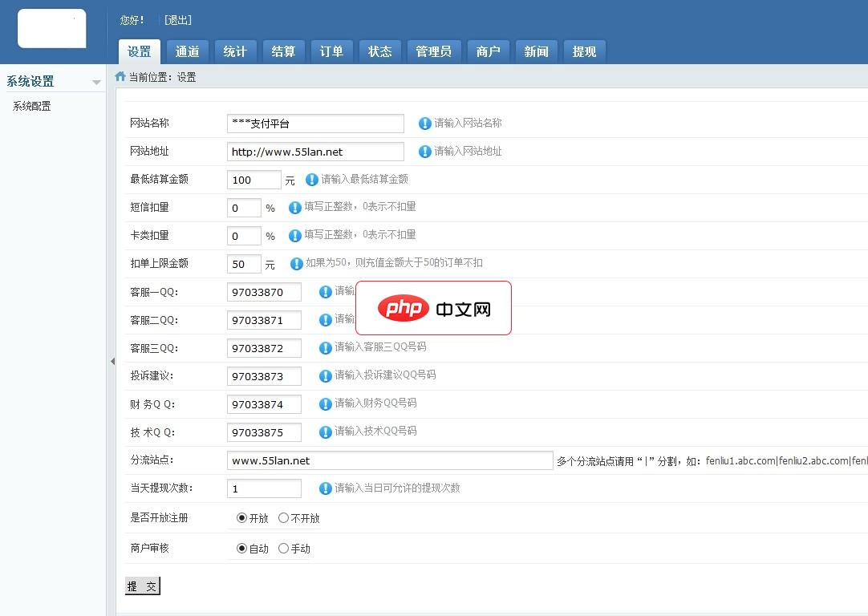This screenshot has height=616, width=868.
Task: Click the info icon next to 最低结算金额
Action: click(x=311, y=180)
